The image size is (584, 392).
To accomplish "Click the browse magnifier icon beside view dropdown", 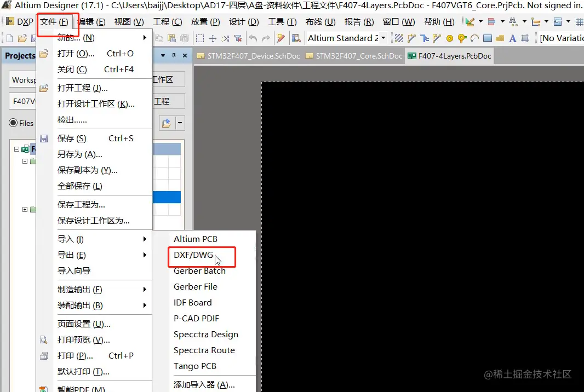I will [x=296, y=38].
